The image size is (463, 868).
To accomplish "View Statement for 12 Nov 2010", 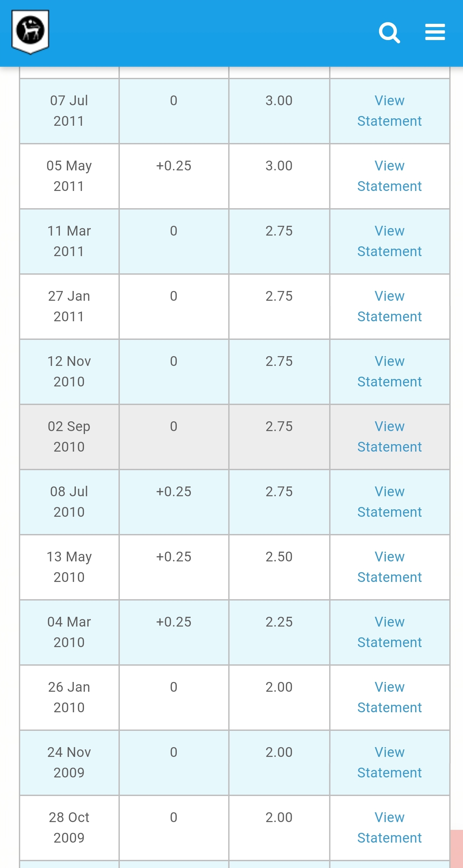I will (389, 371).
